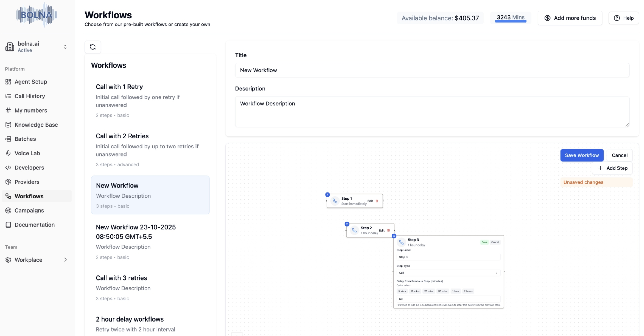644x336 pixels.
Task: Select the 30 mins quick delay option
Action: 442,291
